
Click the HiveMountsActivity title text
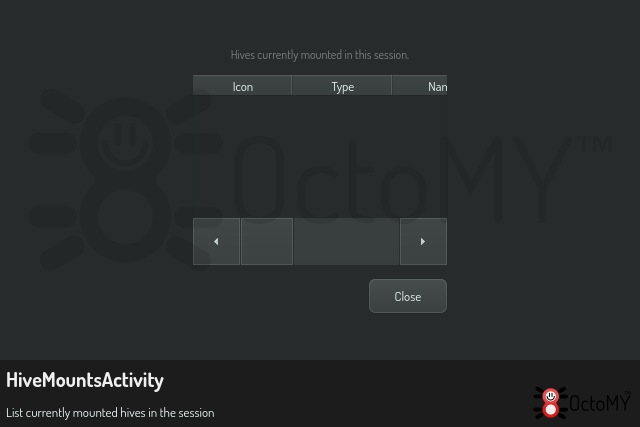click(85, 380)
